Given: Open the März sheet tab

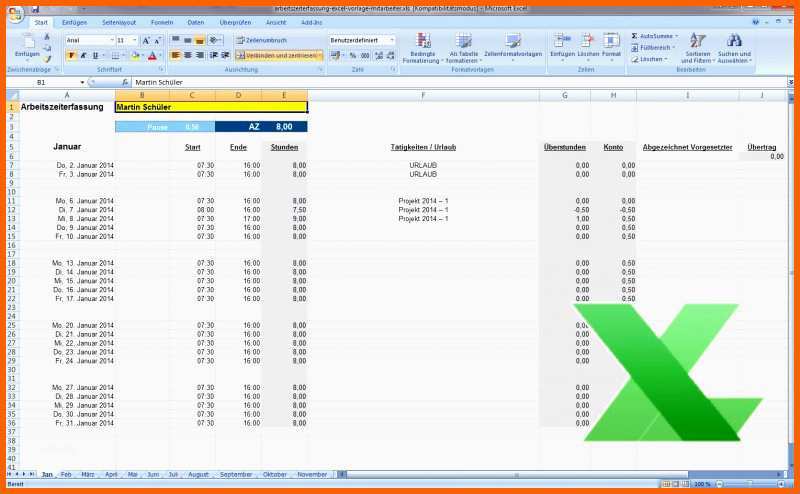Looking at the screenshot, I should [x=88, y=474].
